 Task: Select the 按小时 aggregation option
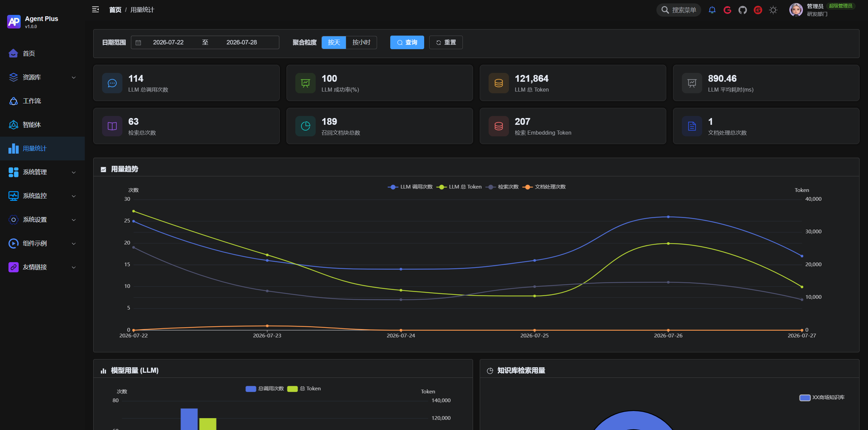click(361, 42)
